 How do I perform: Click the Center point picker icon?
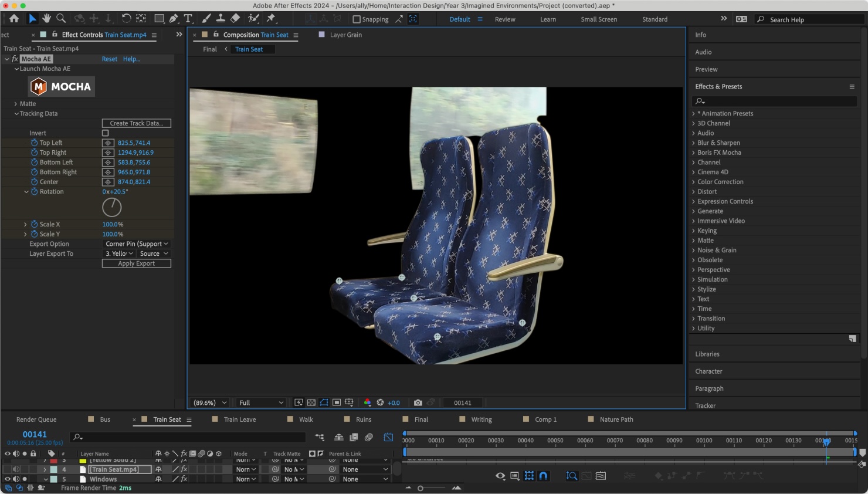(108, 182)
